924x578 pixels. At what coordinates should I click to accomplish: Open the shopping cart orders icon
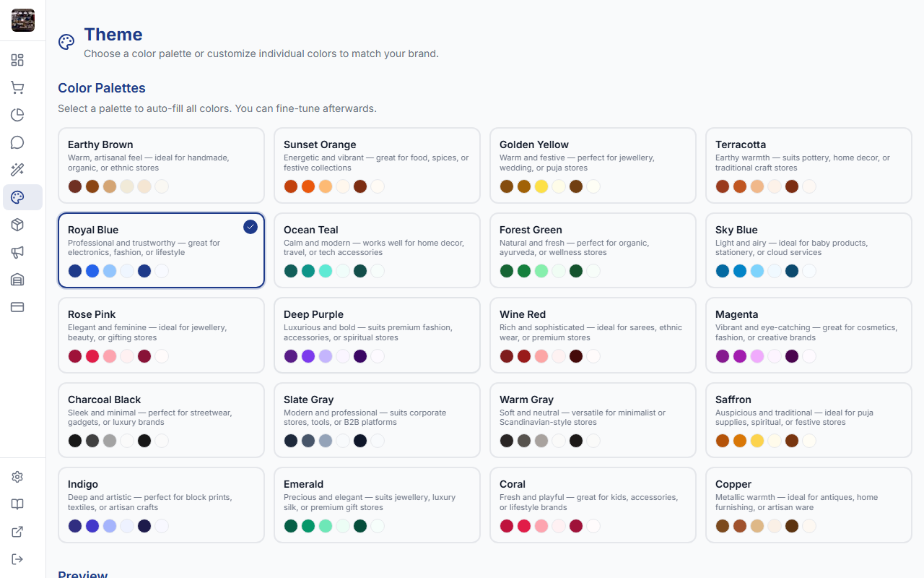[17, 87]
